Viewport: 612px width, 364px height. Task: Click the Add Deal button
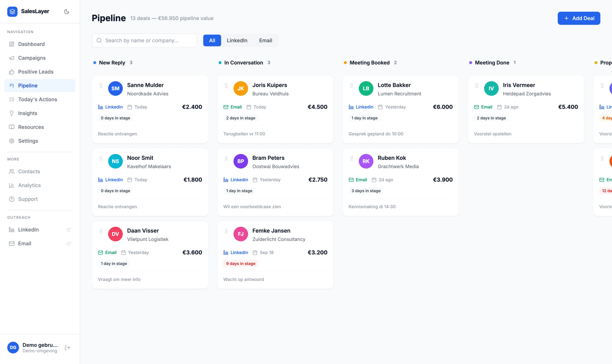click(x=579, y=18)
